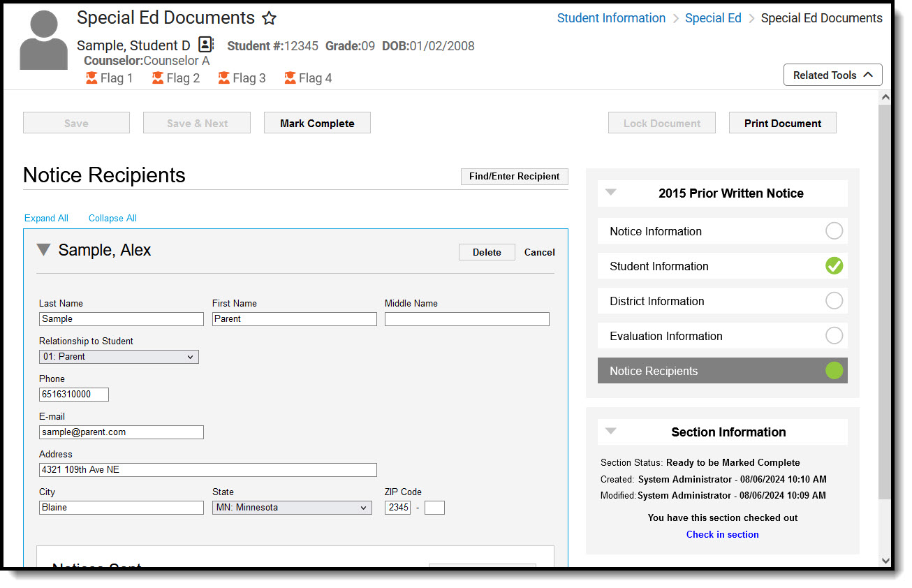
Task: Click Expand All link
Action: coord(46,218)
